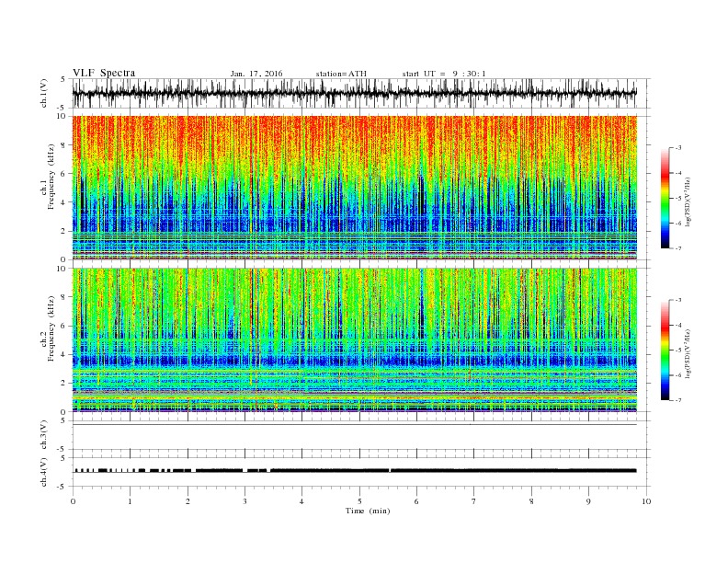Click the '7' time axis tick label

click(474, 501)
